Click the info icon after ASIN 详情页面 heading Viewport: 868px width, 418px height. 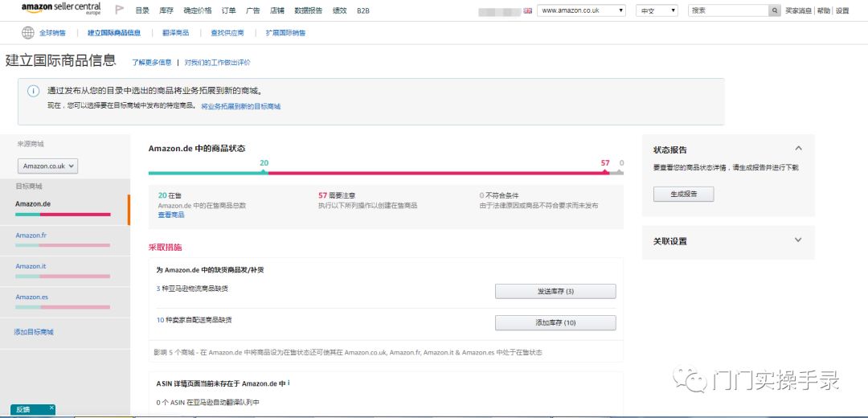(289, 383)
